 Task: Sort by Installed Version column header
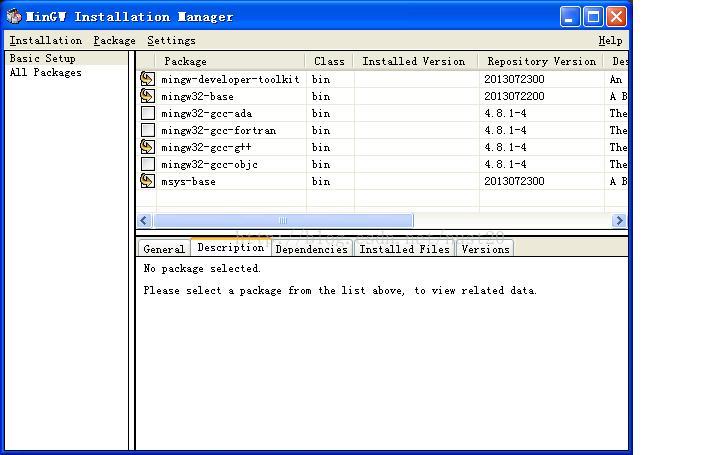[416, 61]
